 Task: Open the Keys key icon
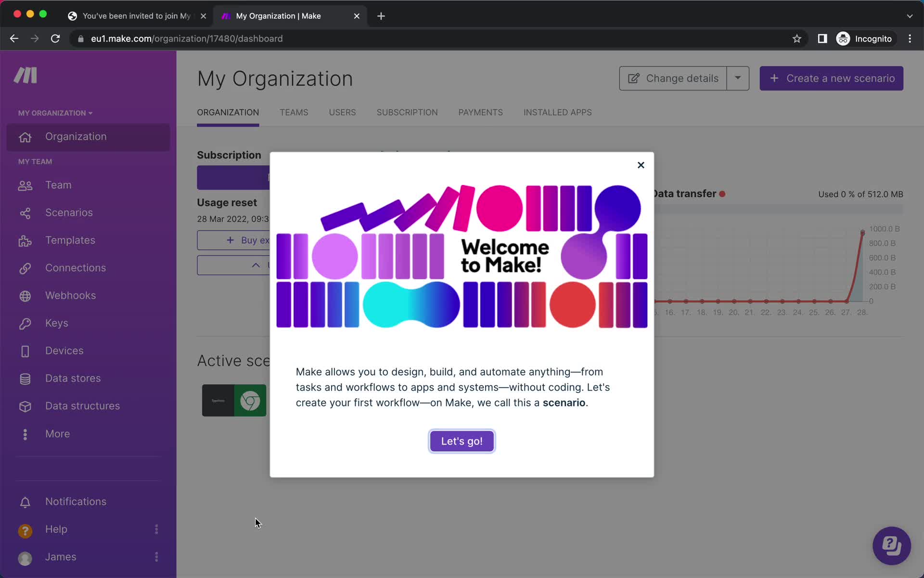coord(25,324)
